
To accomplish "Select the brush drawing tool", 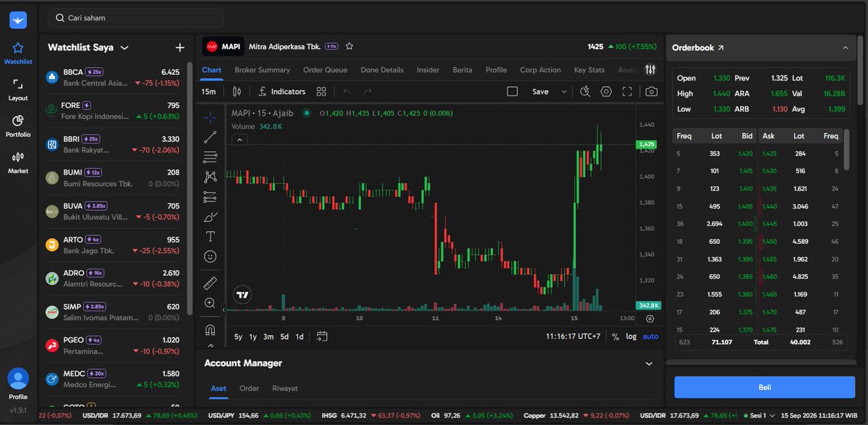I will coord(210,216).
